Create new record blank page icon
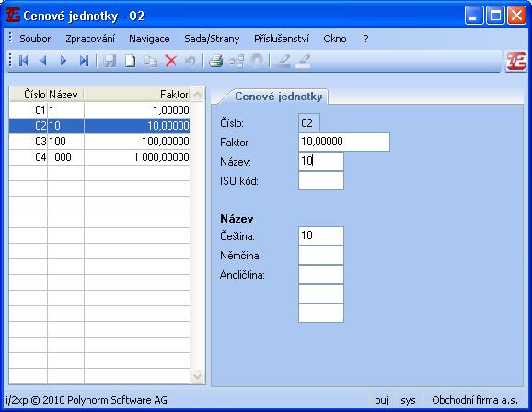Viewport: 532px width, 412px height. point(131,61)
